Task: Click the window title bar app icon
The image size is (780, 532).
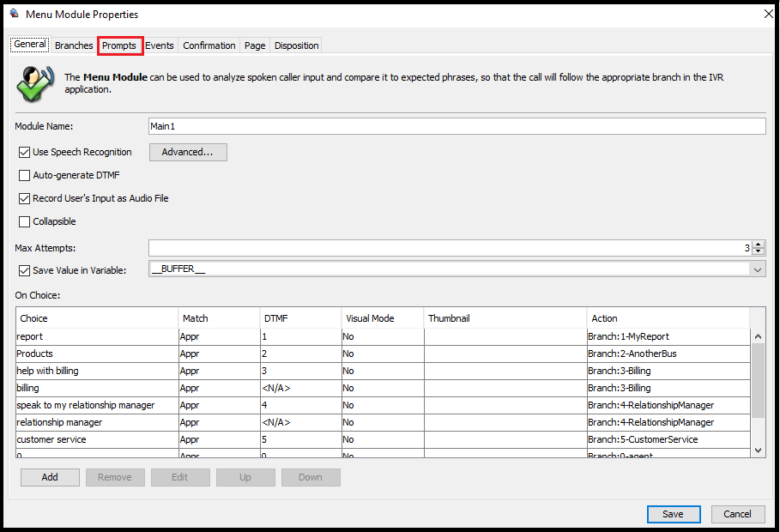Action: pos(15,14)
